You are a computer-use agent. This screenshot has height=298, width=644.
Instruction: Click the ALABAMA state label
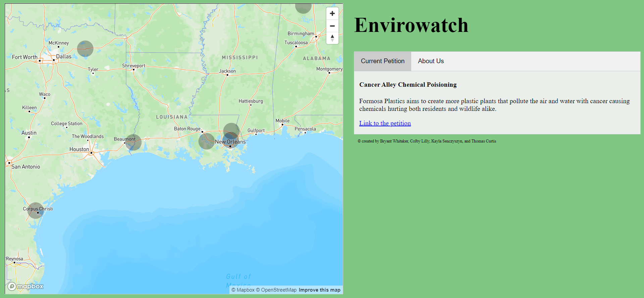(317, 58)
